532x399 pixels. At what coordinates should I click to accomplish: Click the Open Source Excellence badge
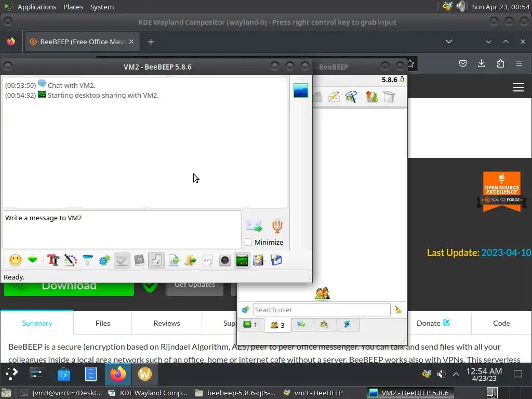tap(502, 191)
